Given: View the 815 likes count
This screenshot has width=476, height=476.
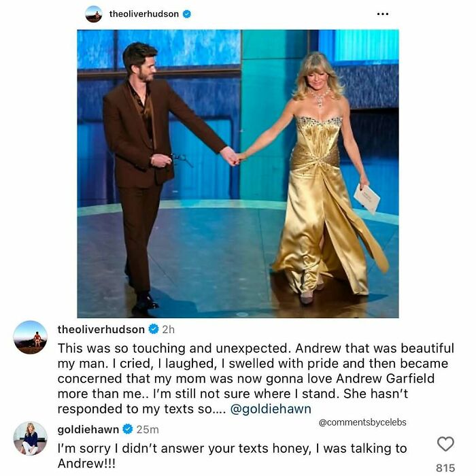Looking at the screenshot, I should pos(445,468).
